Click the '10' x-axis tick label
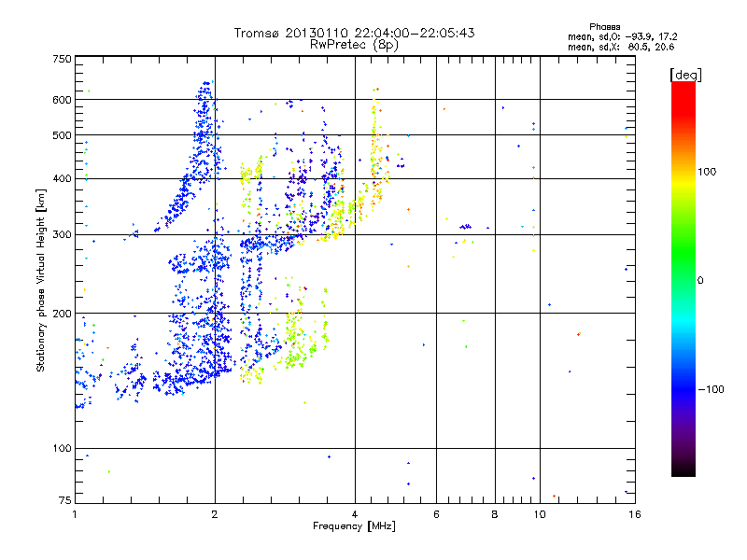Image resolution: width=747 pixels, height=560 pixels. (540, 514)
